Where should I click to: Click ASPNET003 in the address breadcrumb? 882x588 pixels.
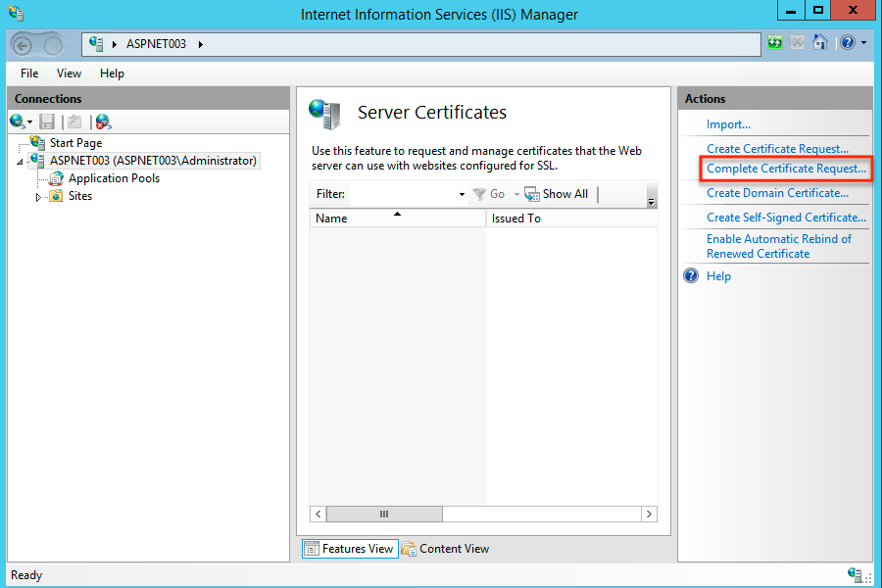(x=156, y=44)
